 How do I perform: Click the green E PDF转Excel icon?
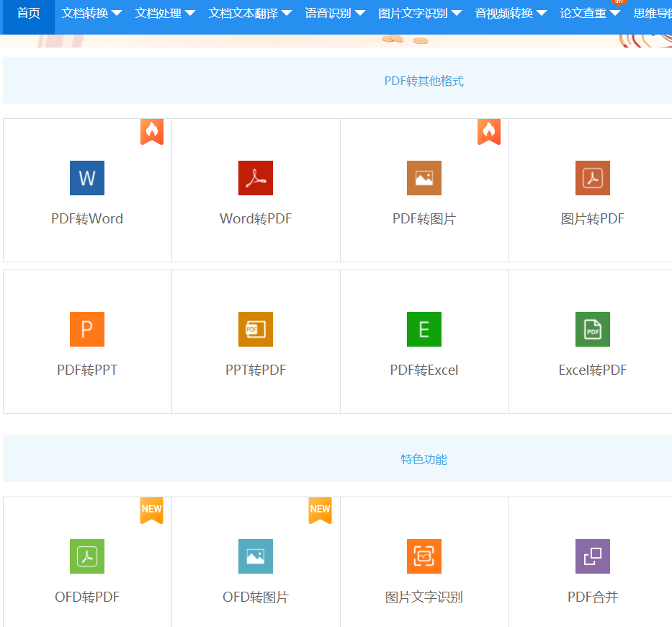424,329
